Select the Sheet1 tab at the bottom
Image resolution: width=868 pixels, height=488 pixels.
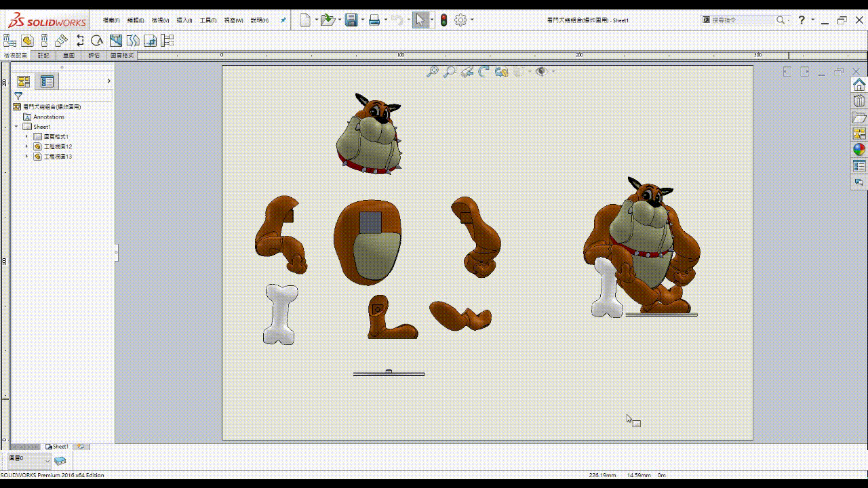point(57,447)
